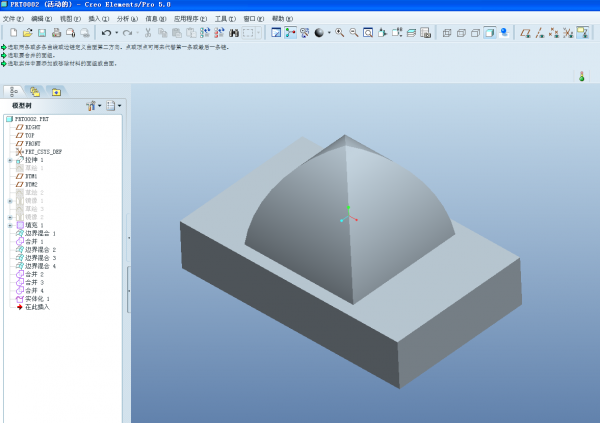Click the Cut scissors icon

(148, 33)
